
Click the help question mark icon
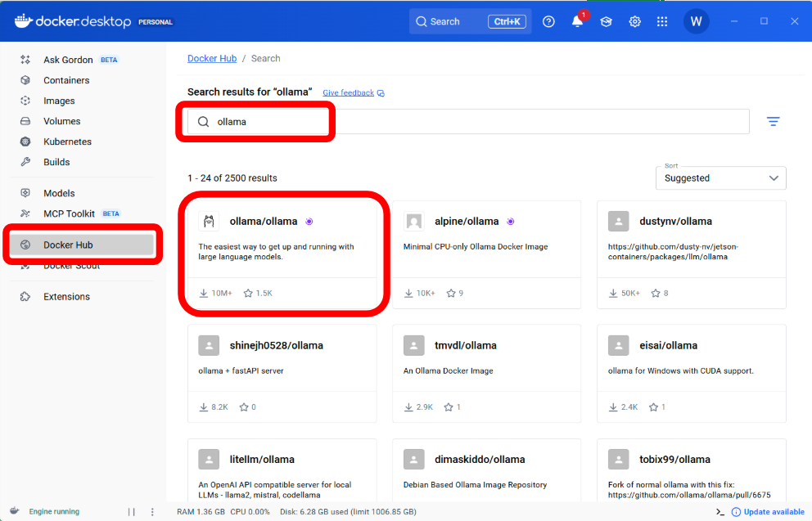coord(548,21)
